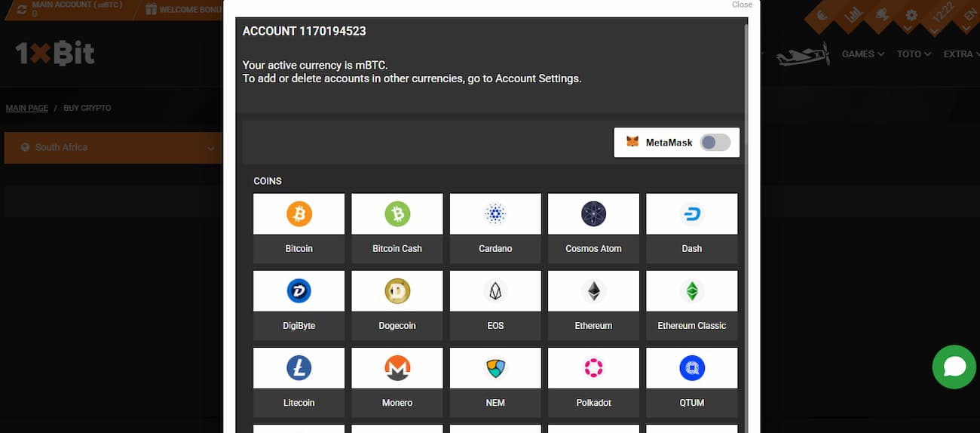Click the 1xBit logo
Screen dimensions: 980x433
[55, 54]
